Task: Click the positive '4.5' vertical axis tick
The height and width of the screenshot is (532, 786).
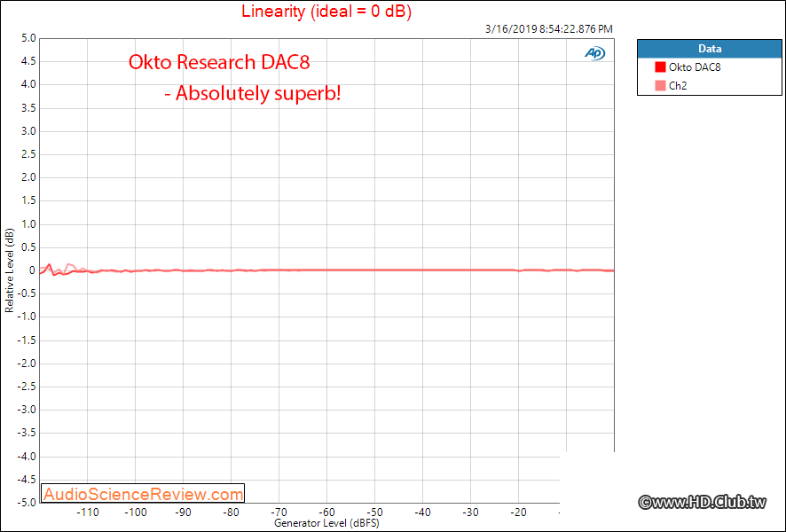Action: coord(28,61)
